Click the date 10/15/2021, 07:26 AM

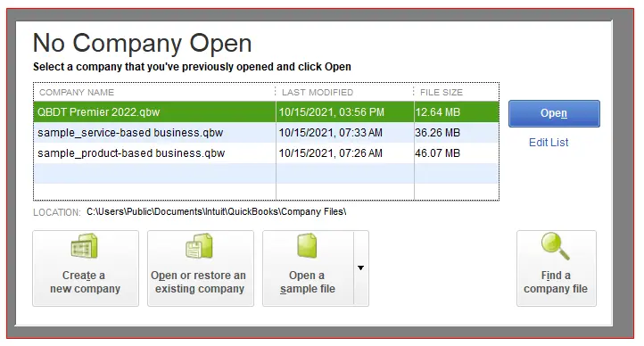(331, 153)
